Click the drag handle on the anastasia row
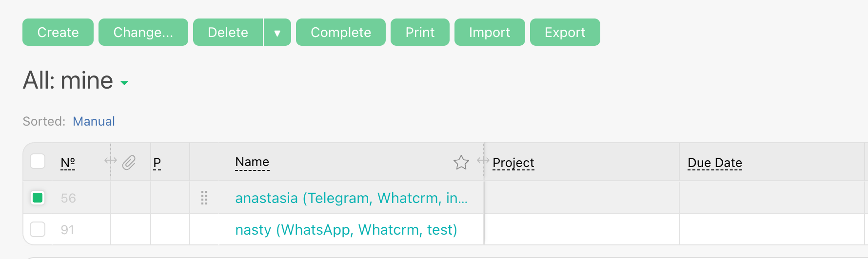 point(204,198)
